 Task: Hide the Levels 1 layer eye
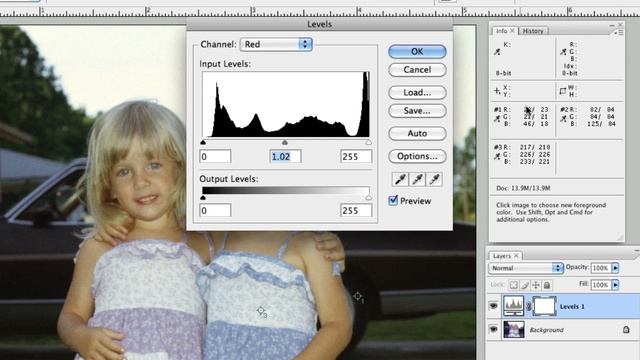coord(493,306)
